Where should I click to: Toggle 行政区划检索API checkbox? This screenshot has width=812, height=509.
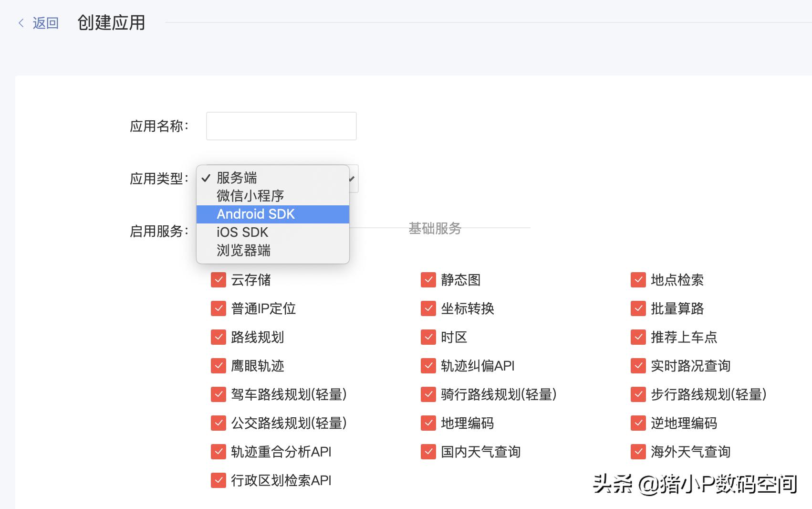219,480
